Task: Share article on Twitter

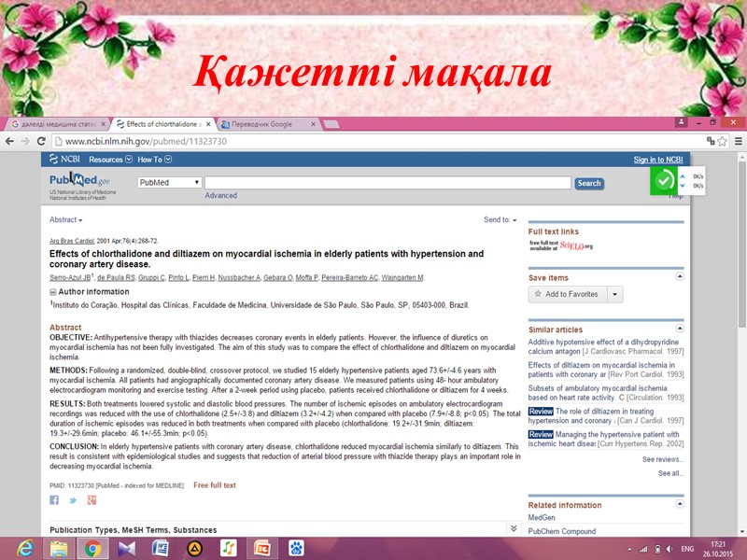Action: pos(73,500)
